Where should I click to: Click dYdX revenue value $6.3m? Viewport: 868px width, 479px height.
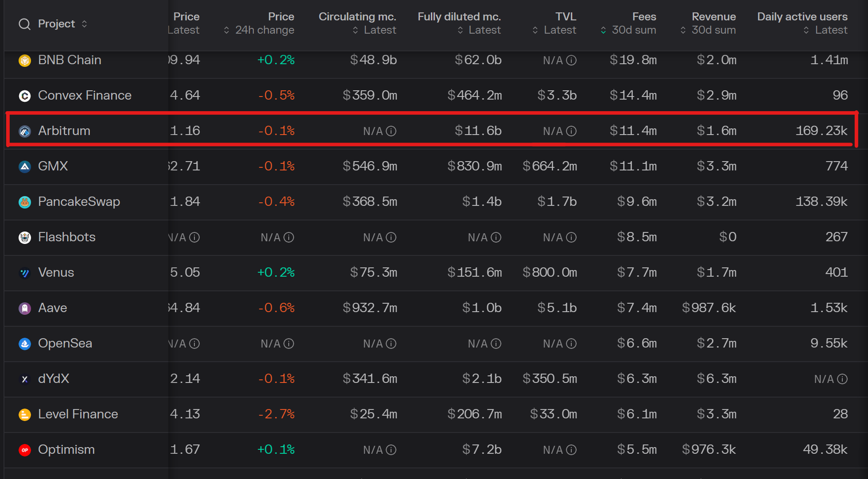(x=717, y=379)
